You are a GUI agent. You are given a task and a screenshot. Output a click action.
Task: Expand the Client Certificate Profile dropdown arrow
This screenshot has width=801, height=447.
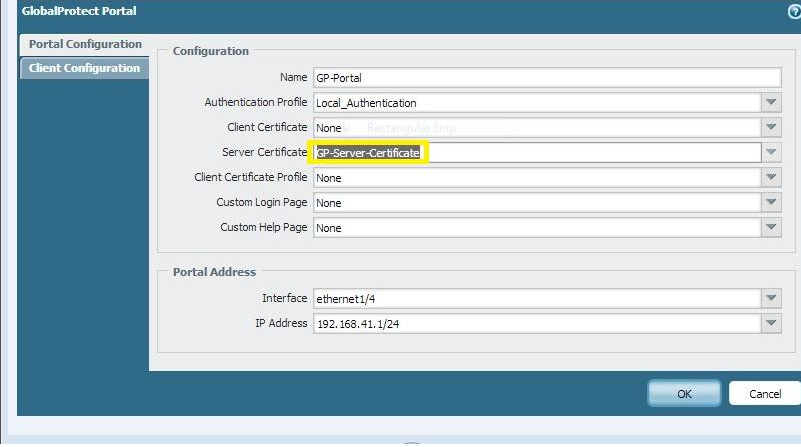tap(770, 178)
